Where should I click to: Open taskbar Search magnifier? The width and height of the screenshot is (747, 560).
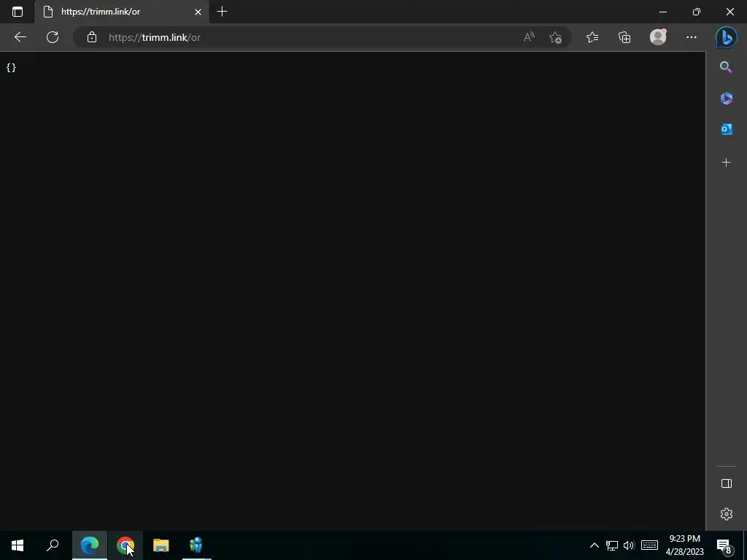(53, 545)
